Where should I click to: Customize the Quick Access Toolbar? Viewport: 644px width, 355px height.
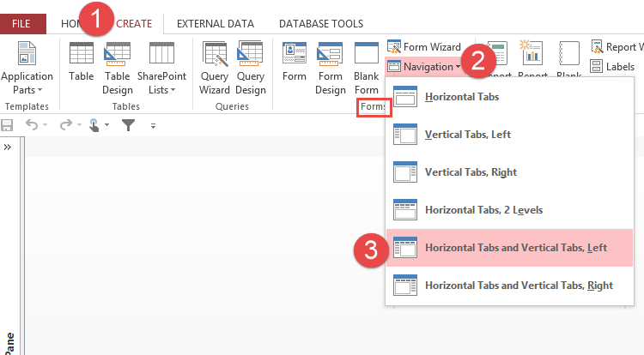tap(153, 126)
